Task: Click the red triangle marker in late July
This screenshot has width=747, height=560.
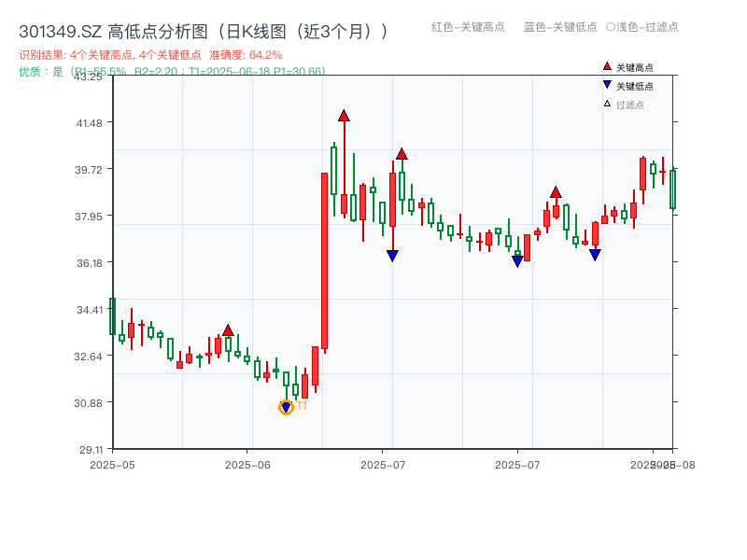Action: (x=556, y=194)
